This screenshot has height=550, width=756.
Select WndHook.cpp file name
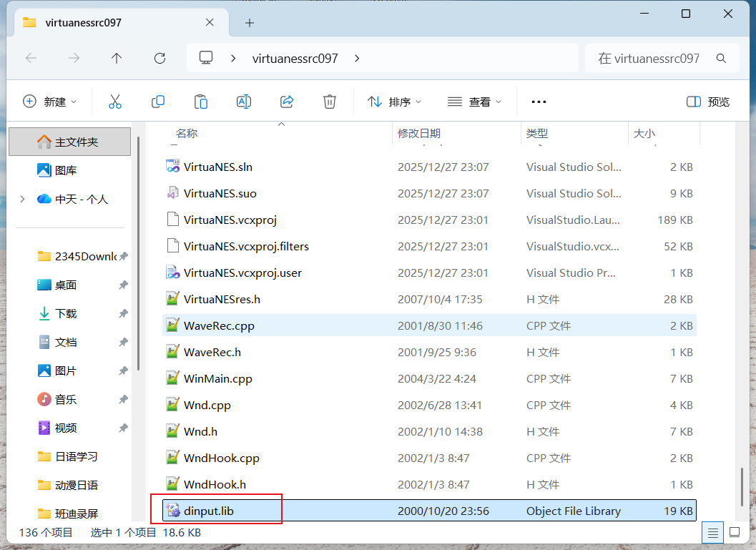[221, 458]
